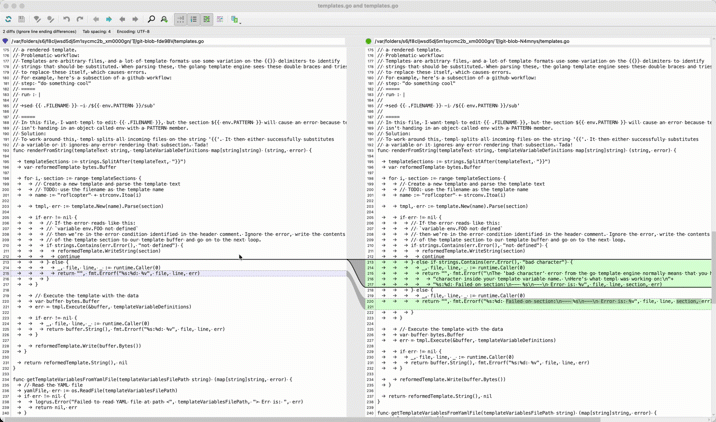716x422 pixels.
Task: Toggle line numbers display
Action: point(194,19)
